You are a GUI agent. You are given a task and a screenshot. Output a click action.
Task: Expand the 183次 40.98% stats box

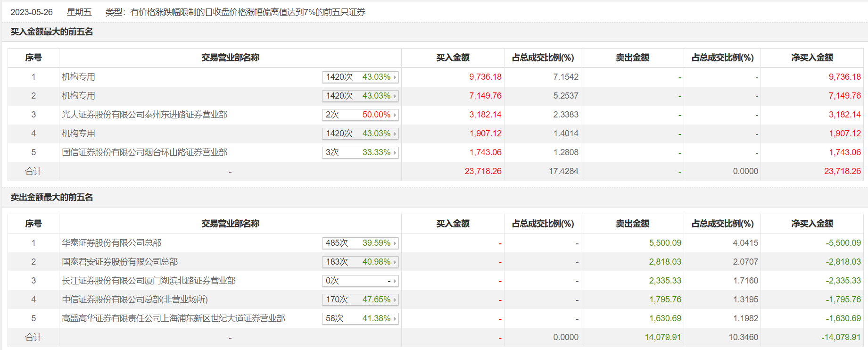[360, 262]
